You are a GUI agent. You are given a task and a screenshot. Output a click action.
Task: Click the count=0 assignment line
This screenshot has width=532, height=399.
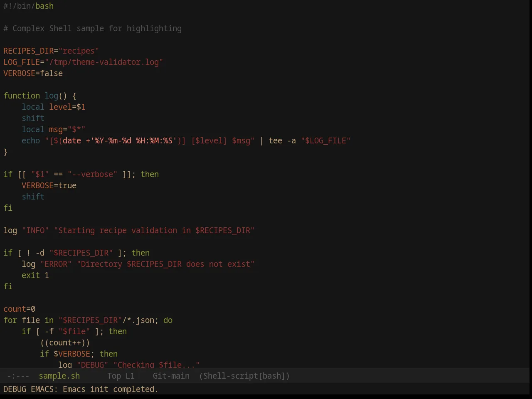pos(20,309)
